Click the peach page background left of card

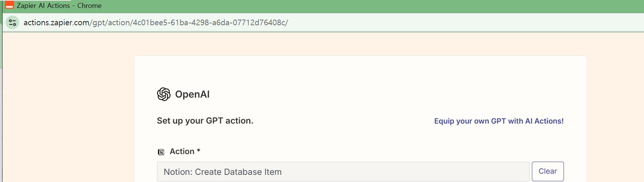pyautogui.click(x=68, y=113)
